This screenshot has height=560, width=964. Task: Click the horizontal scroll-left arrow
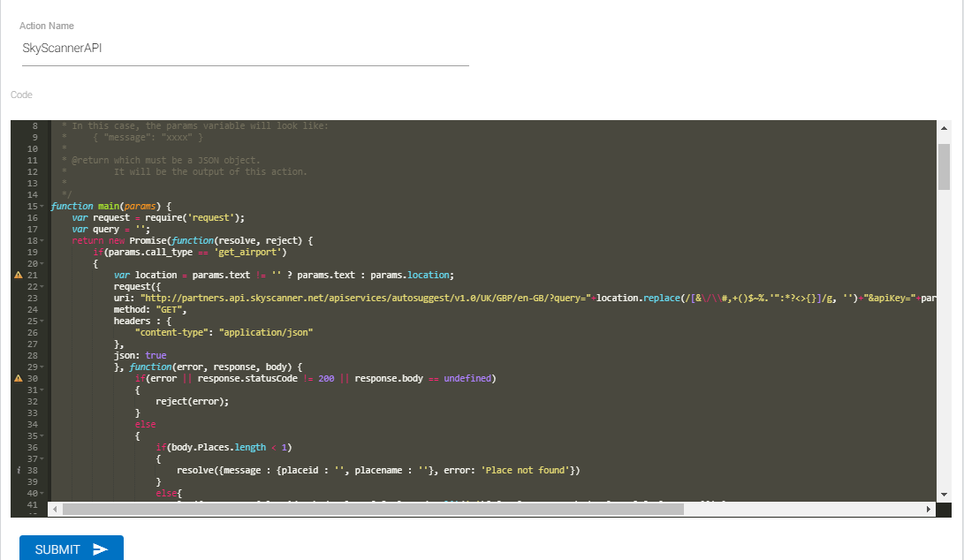56,510
